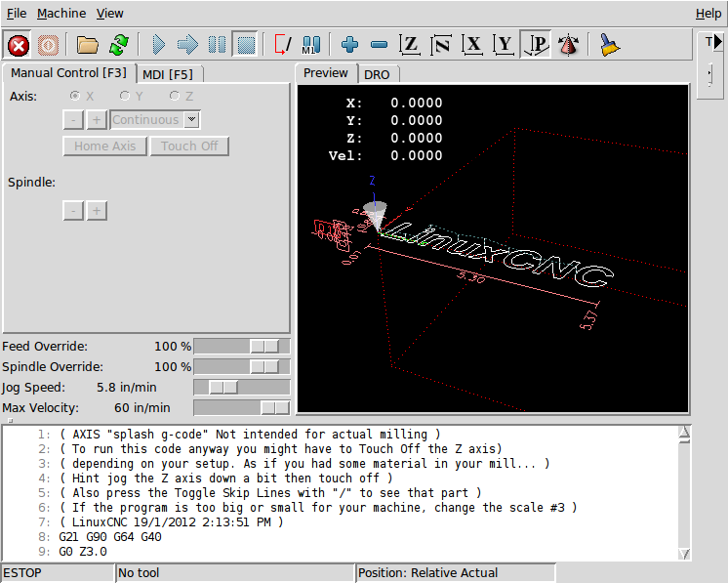
Task: Open the Continuous jog increment dropdown
Action: 191,120
